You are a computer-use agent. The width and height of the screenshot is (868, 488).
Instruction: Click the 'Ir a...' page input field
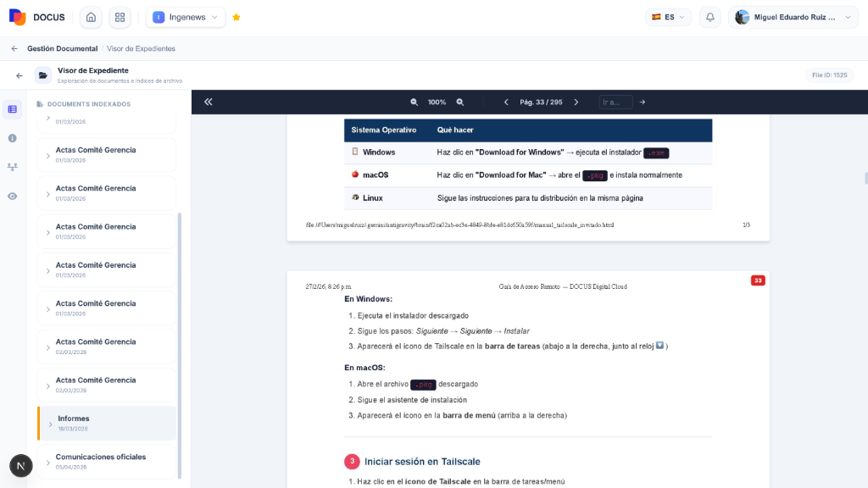(x=615, y=103)
